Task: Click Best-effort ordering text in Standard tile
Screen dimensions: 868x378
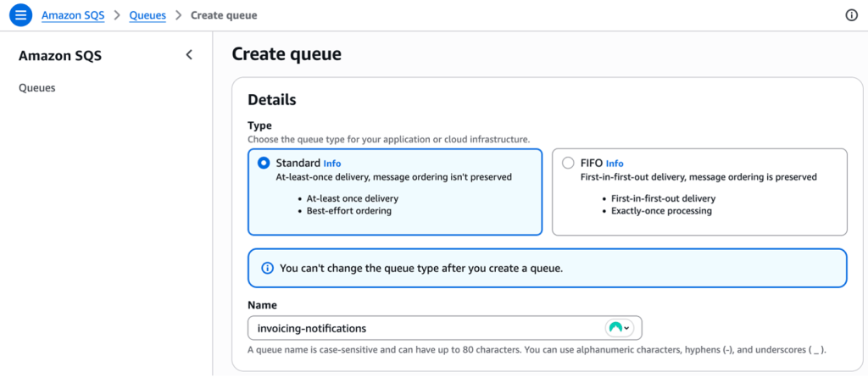Action: point(349,211)
